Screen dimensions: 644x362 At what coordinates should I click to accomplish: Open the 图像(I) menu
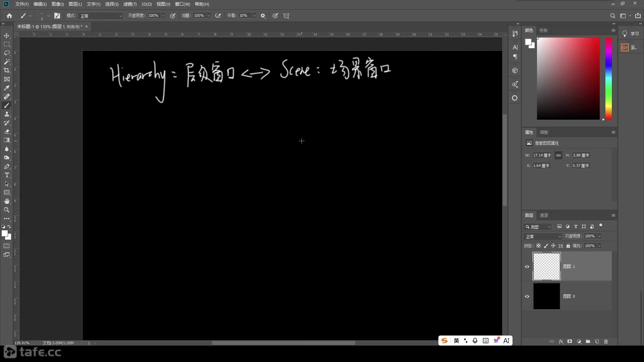click(58, 4)
